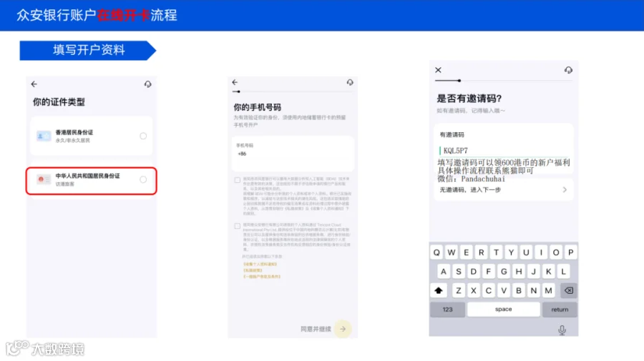The width and height of the screenshot is (644, 361).
Task: Open headset support on invitation code screen
Action: (x=568, y=70)
